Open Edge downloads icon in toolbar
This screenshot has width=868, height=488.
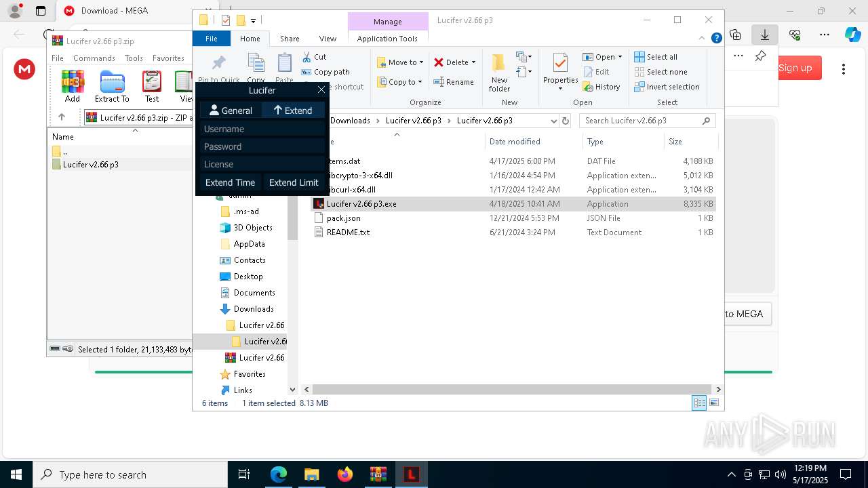point(765,35)
